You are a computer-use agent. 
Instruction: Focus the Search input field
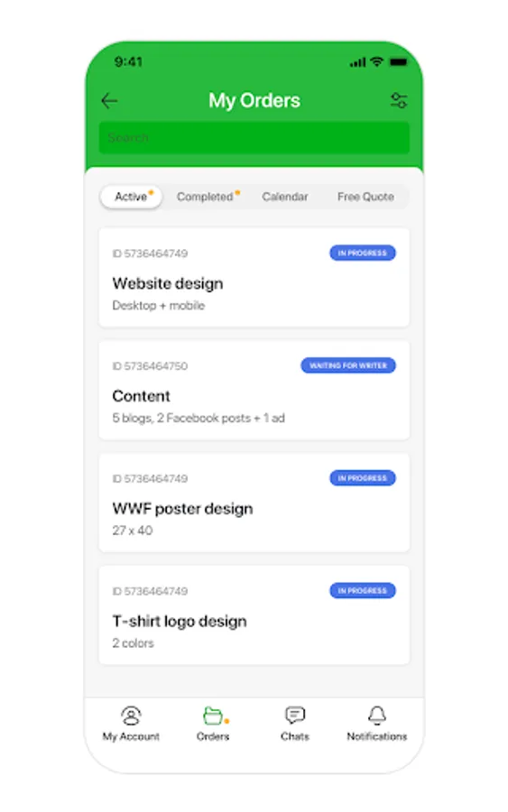click(x=254, y=138)
